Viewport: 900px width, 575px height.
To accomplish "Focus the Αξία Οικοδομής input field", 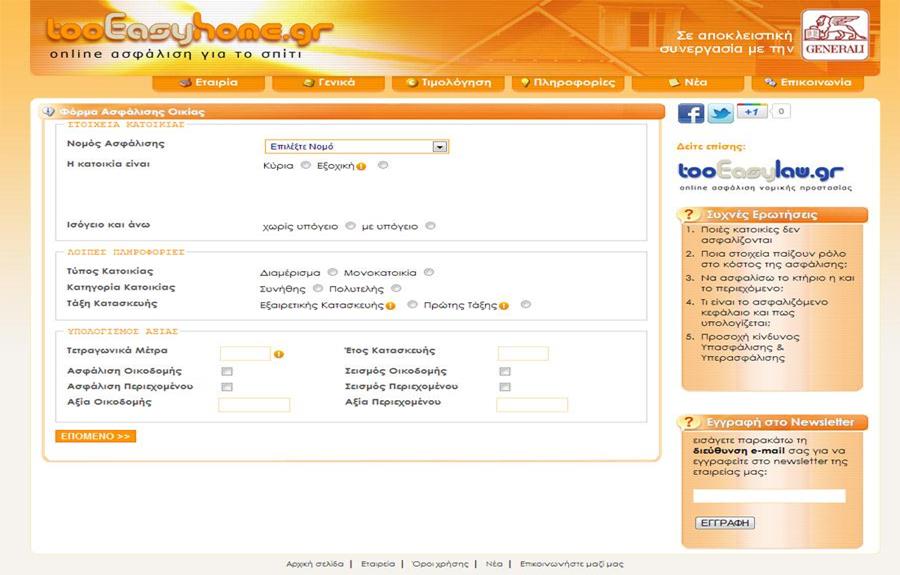I will tap(254, 405).
